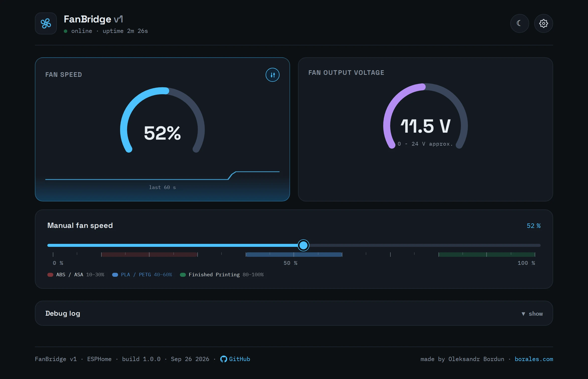
Task: Open settings via the gear icon
Action: pos(543,23)
